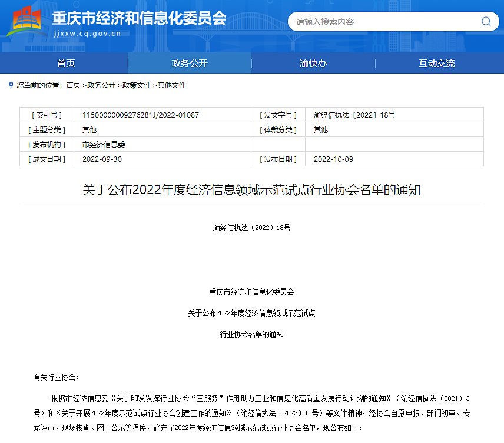Select the date 2022-09-30
This screenshot has height=443, width=504.
[x=102, y=159]
